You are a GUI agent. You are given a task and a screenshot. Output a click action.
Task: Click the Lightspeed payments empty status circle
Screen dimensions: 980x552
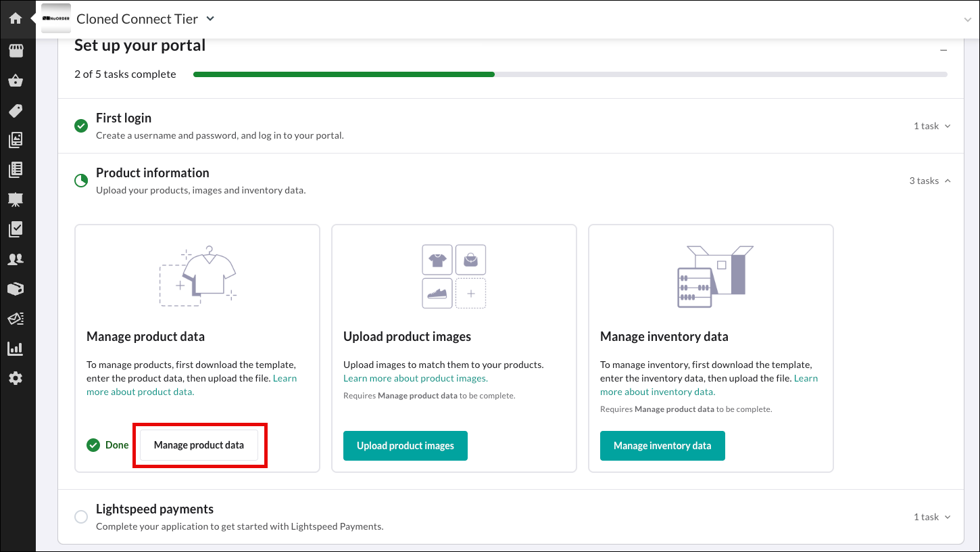click(81, 517)
